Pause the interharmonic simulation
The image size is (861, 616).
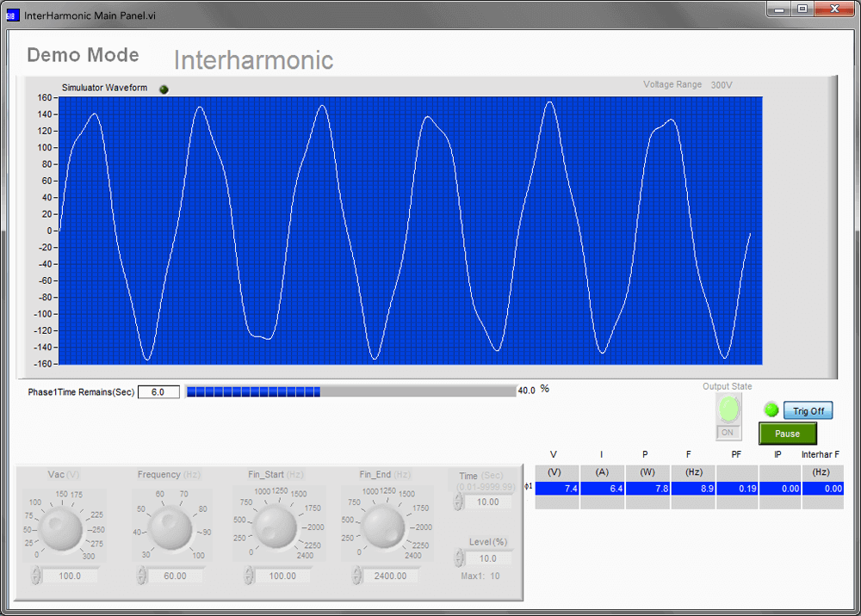pos(787,434)
